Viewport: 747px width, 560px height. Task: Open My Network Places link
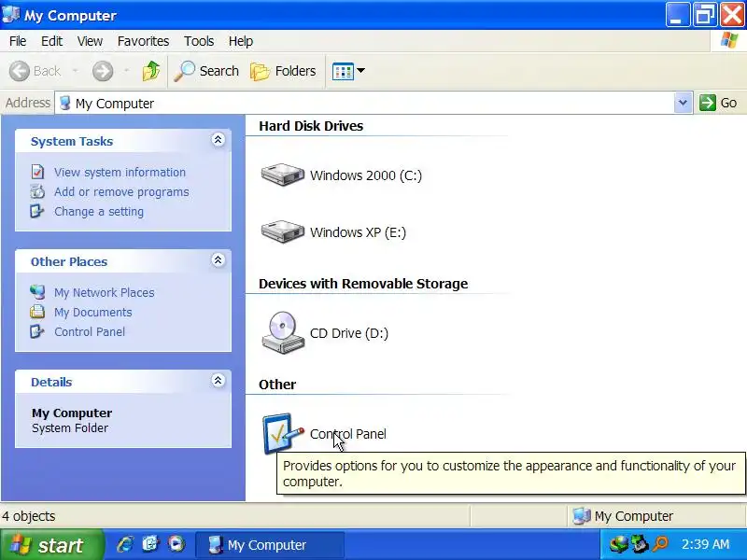tap(104, 292)
